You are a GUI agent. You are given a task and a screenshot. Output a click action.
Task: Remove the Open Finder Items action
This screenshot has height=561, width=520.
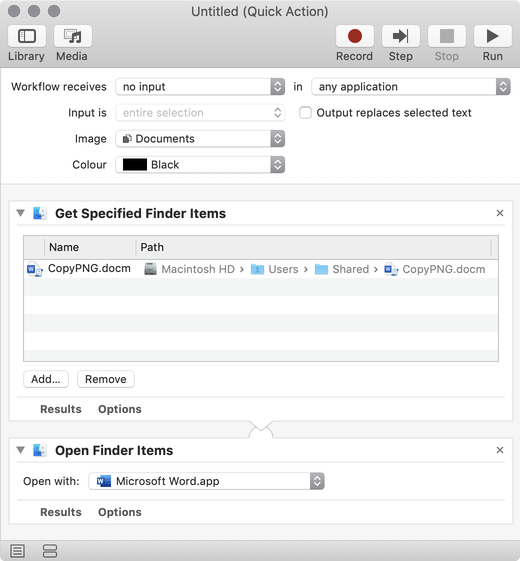[x=500, y=450]
